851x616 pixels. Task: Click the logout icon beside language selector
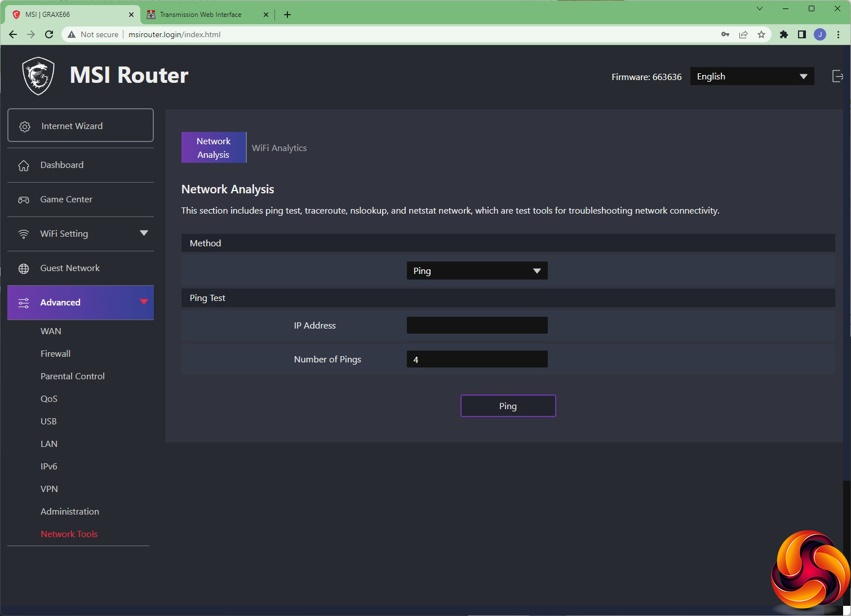click(837, 76)
